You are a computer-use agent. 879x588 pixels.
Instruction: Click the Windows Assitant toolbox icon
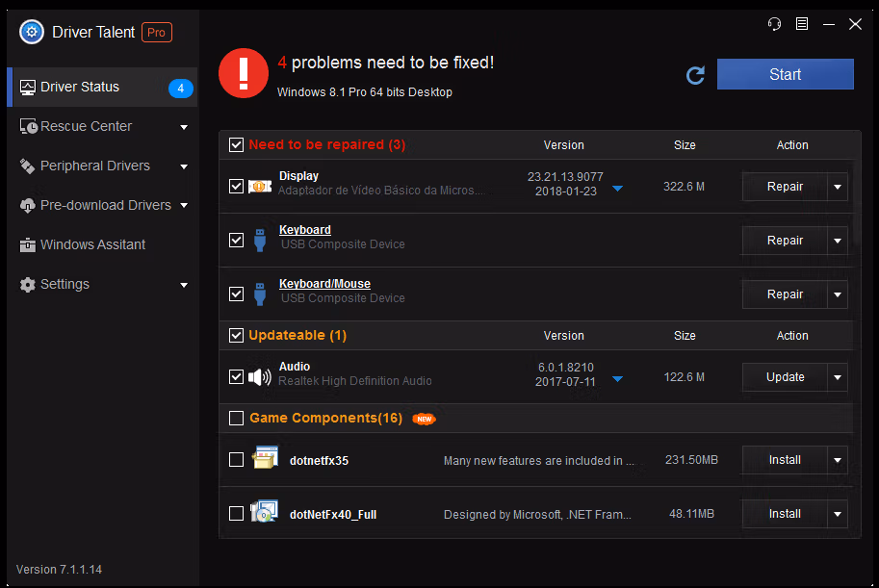(28, 245)
